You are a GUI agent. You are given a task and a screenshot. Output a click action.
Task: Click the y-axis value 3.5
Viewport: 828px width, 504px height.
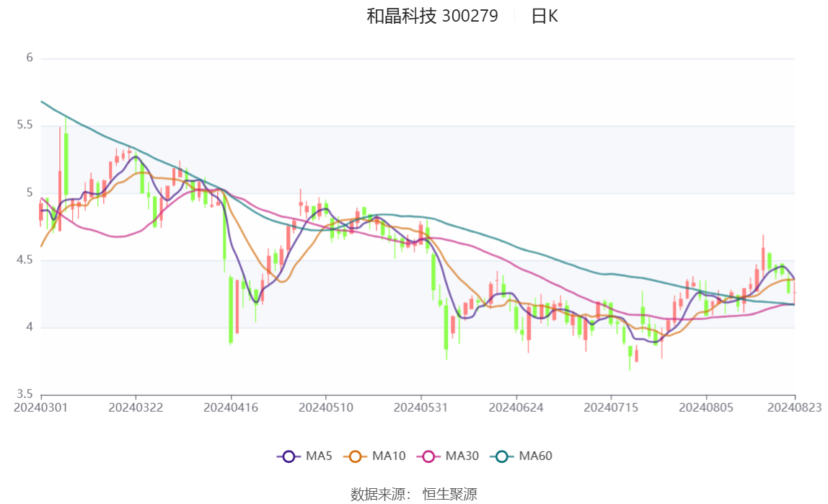[25, 394]
